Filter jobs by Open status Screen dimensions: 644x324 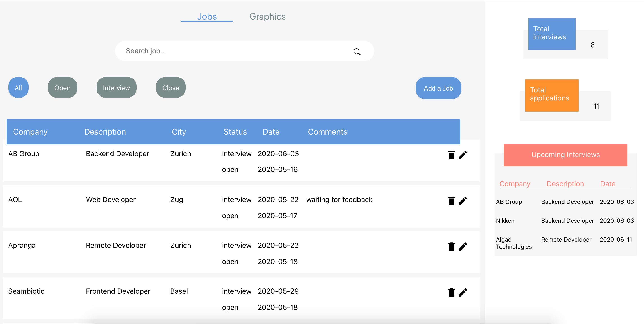tap(62, 88)
